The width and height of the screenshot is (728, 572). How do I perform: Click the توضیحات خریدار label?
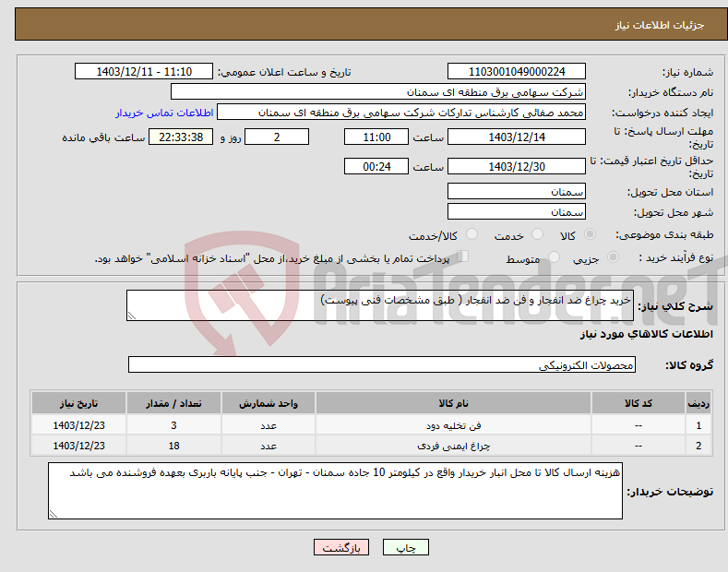(x=670, y=491)
